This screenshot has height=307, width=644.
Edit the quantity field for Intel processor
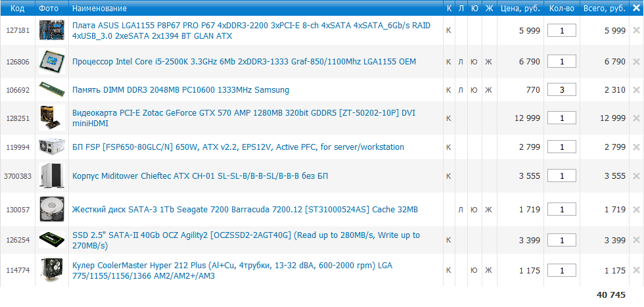pyautogui.click(x=562, y=62)
